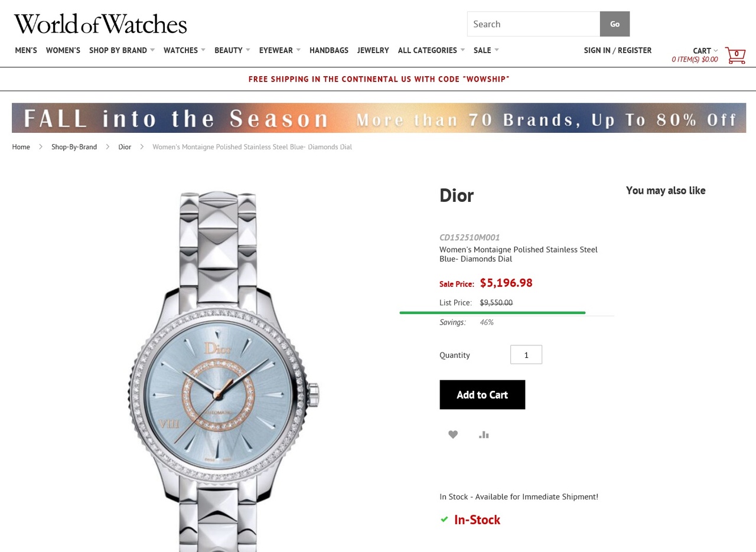Click the breadcrumb arrow after Home
This screenshot has width=756, height=552.
[x=41, y=146]
